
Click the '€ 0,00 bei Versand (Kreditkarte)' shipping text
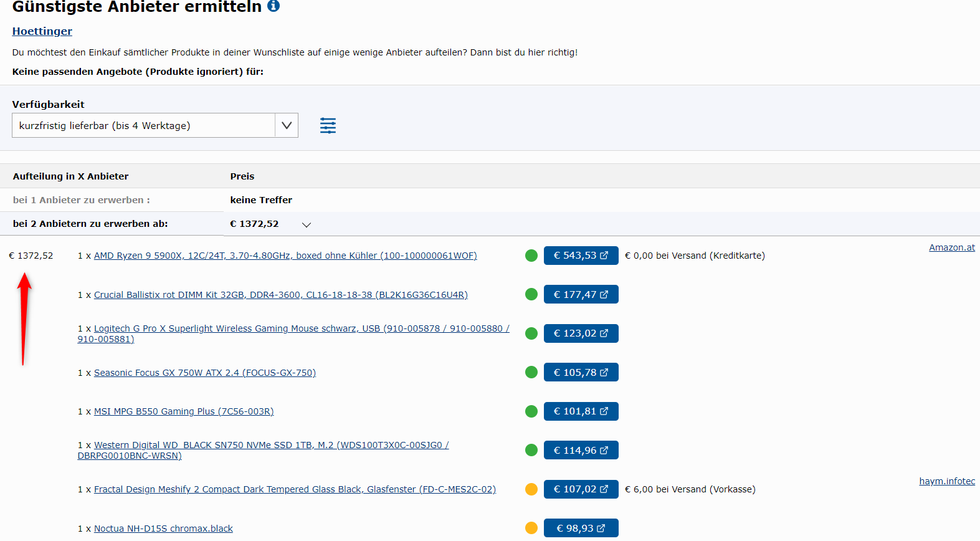(x=695, y=256)
